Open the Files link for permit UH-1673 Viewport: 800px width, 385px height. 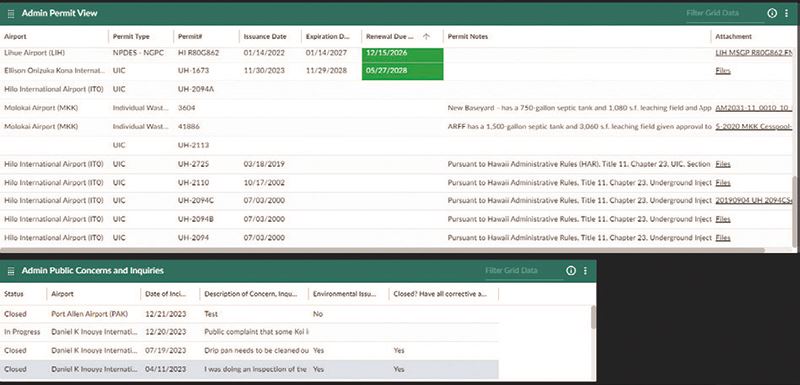click(x=723, y=71)
